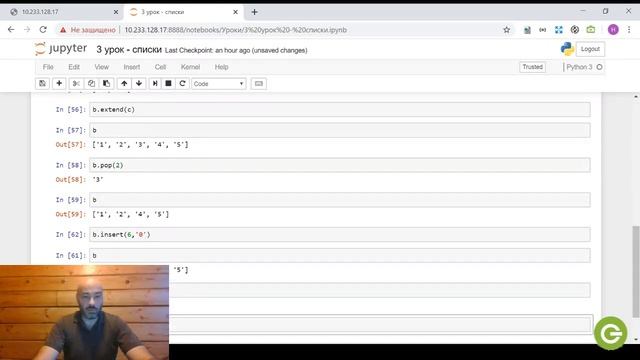Select cell containing b.pop(2)
This screenshot has height=360, width=640.
(340, 165)
